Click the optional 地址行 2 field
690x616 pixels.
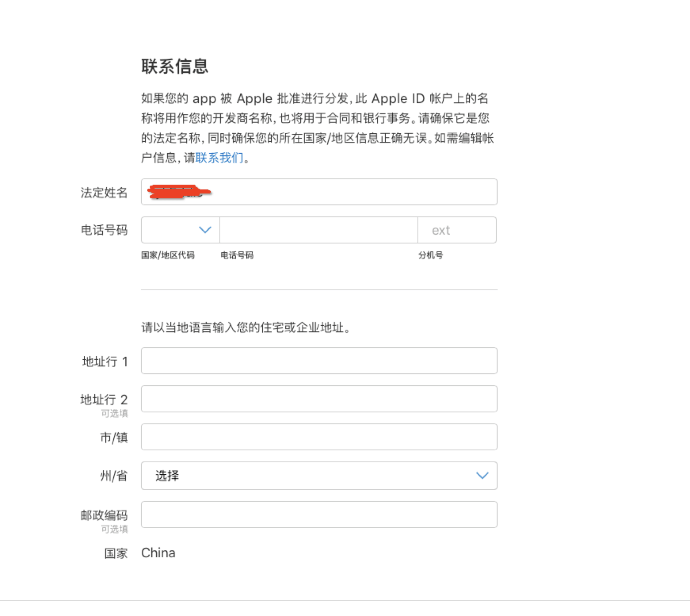click(x=319, y=399)
